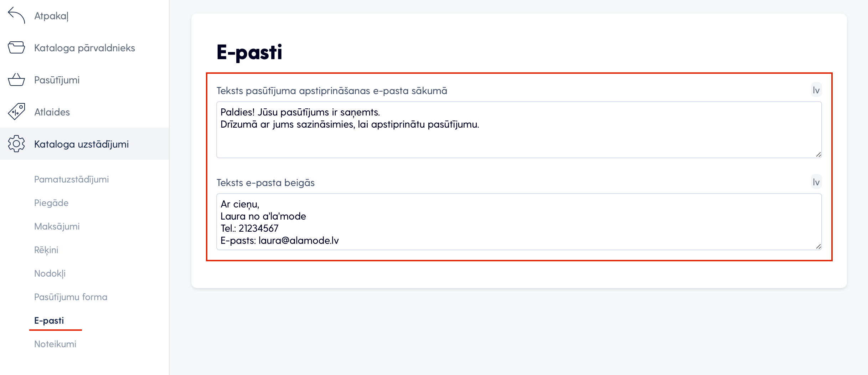Click the Kataloga uzstādījumi gear icon

tap(16, 144)
